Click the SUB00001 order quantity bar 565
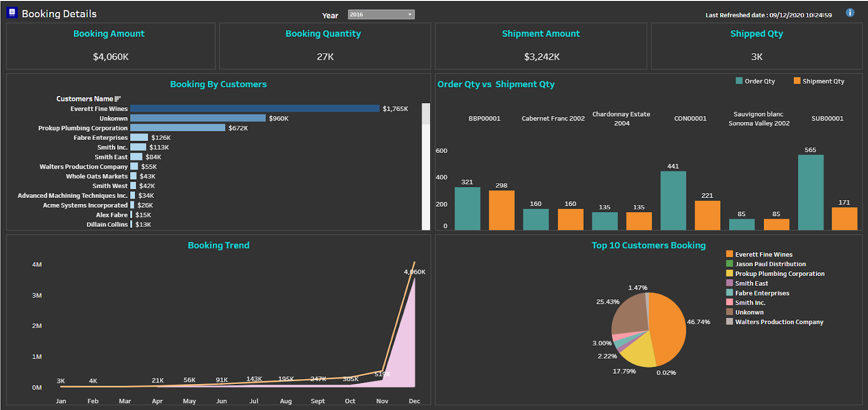868x410 pixels. pos(810,193)
